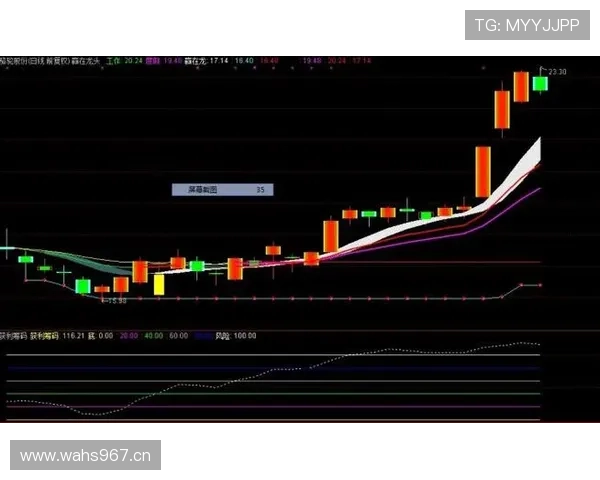
Task: Click the www.wahs967.cn website link
Action: [x=86, y=456]
